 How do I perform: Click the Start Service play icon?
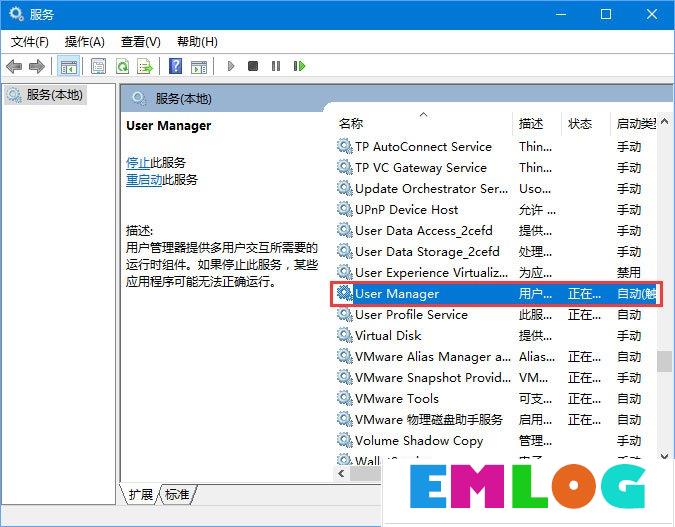coord(231,66)
